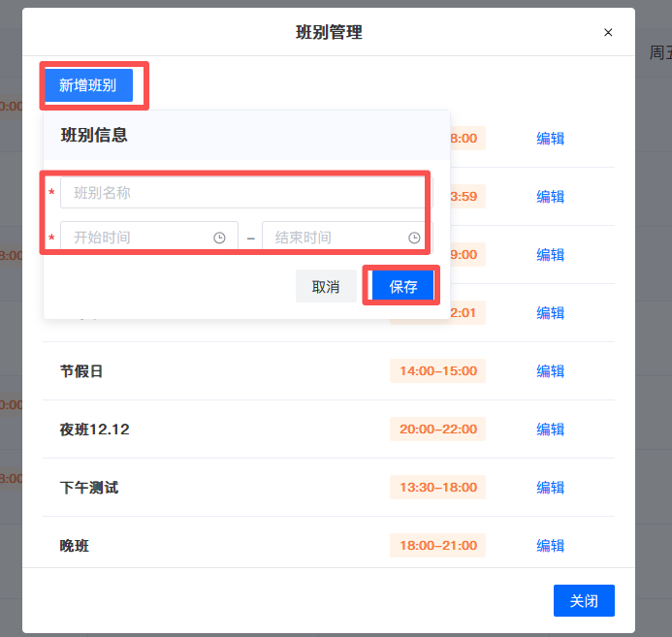Click the 13:30–18:00 time tag
This screenshot has height=637, width=672.
tap(437, 488)
